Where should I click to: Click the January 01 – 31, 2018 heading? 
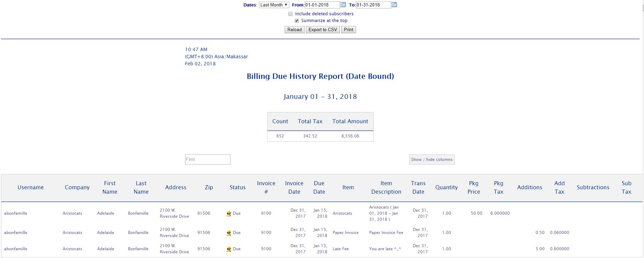click(x=320, y=96)
